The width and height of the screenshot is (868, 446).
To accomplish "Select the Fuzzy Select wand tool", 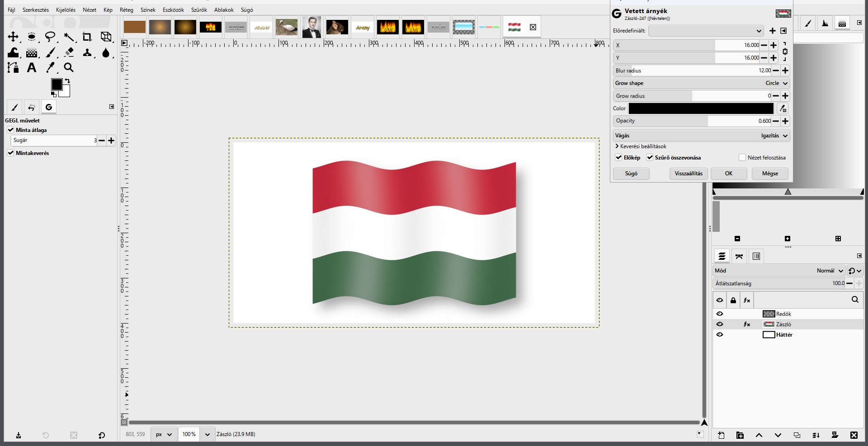I will coord(69,37).
